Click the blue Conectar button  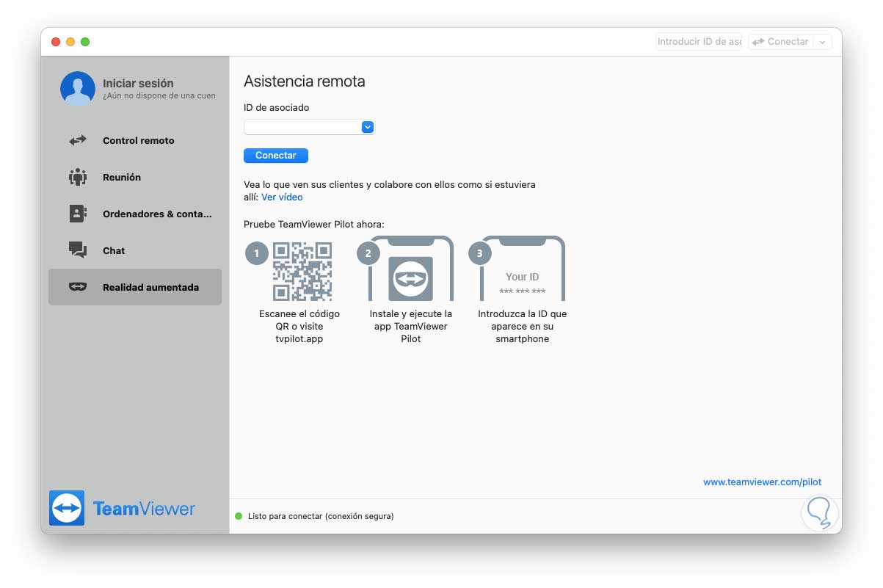coord(276,156)
